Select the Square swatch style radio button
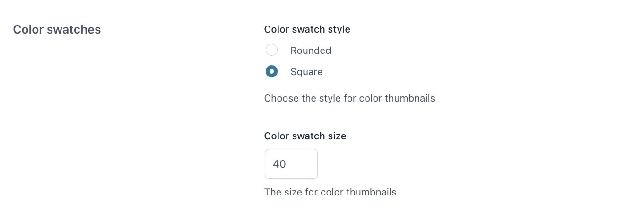Image resolution: width=644 pixels, height=221 pixels. point(271,72)
